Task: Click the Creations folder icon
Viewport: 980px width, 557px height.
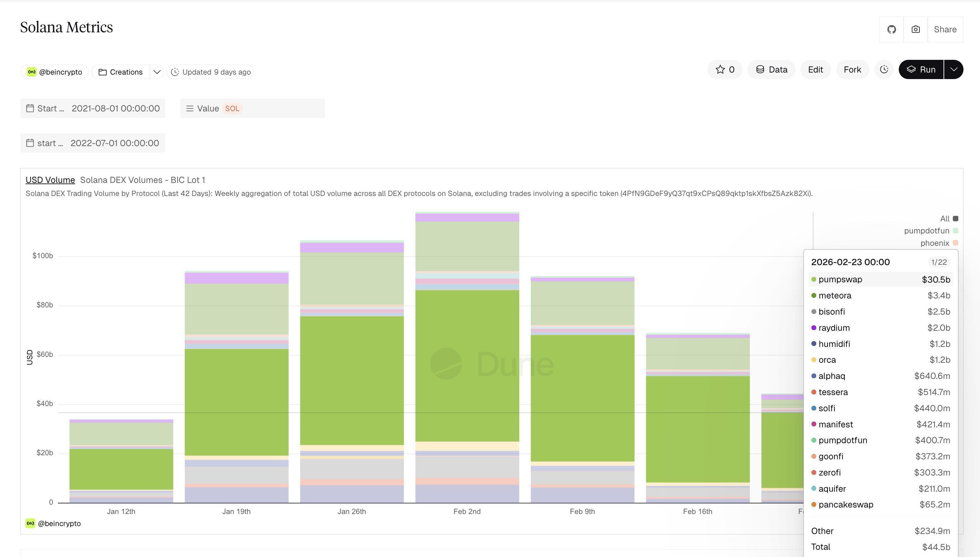Action: click(x=102, y=72)
